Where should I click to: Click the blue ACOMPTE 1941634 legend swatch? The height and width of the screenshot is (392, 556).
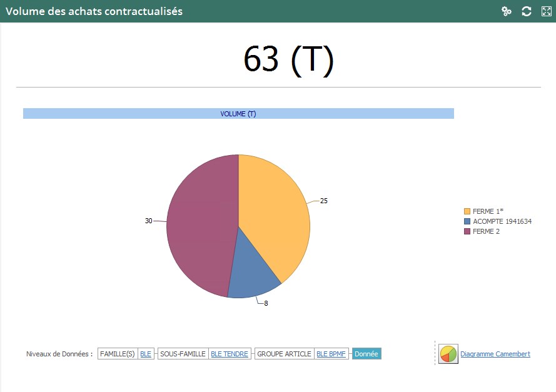pos(467,221)
